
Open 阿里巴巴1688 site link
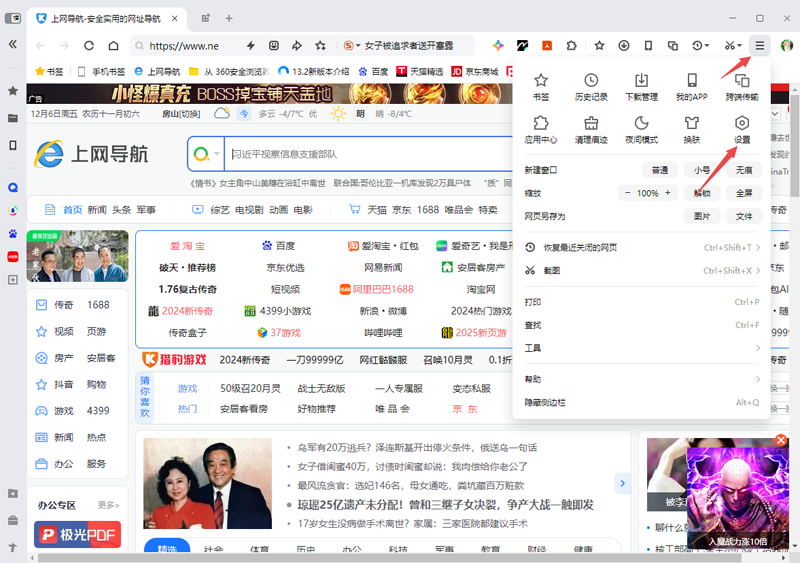tap(377, 289)
